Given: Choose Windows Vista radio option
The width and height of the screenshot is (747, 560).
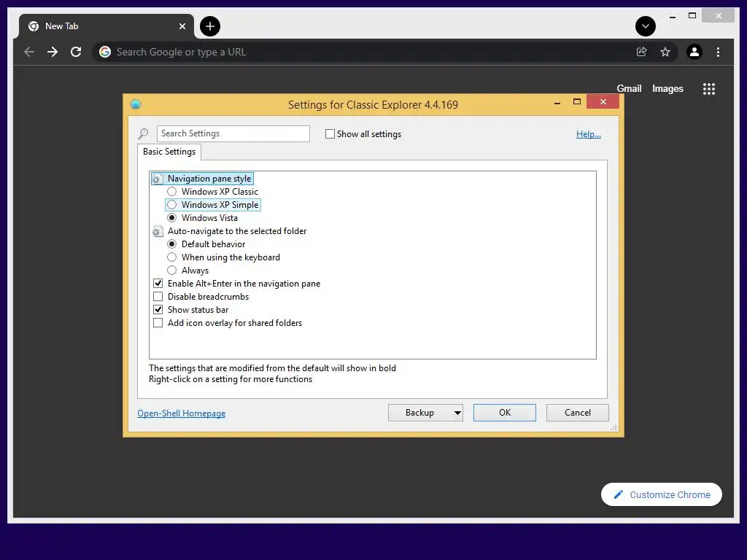Looking at the screenshot, I should (172, 217).
